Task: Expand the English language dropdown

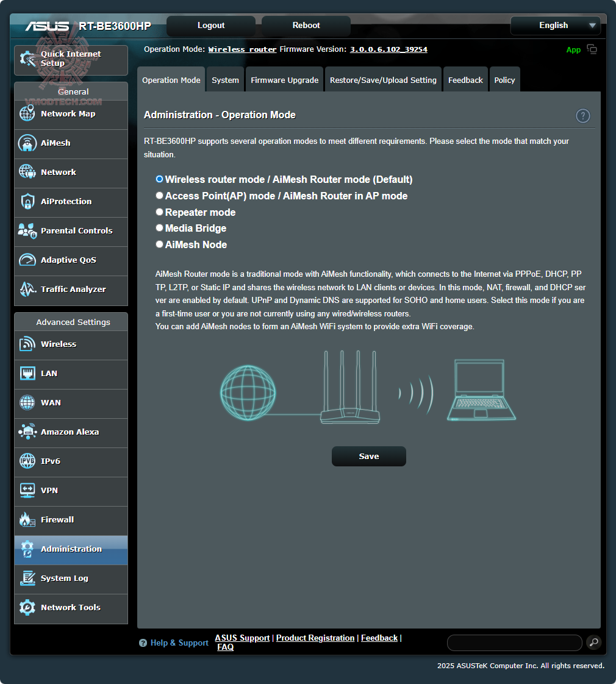Action: coord(556,26)
